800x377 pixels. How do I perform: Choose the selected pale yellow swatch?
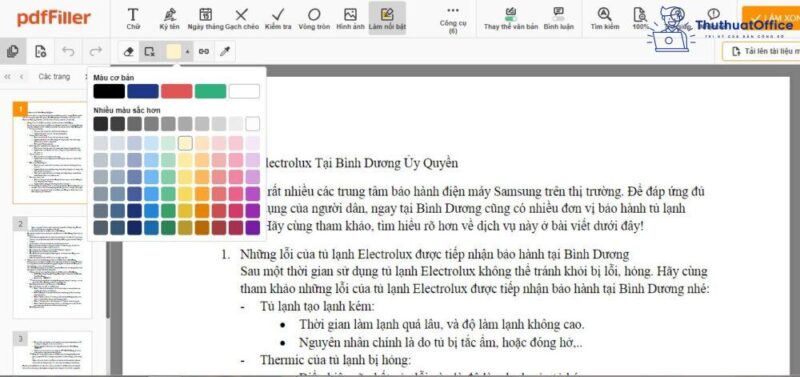pyautogui.click(x=185, y=143)
